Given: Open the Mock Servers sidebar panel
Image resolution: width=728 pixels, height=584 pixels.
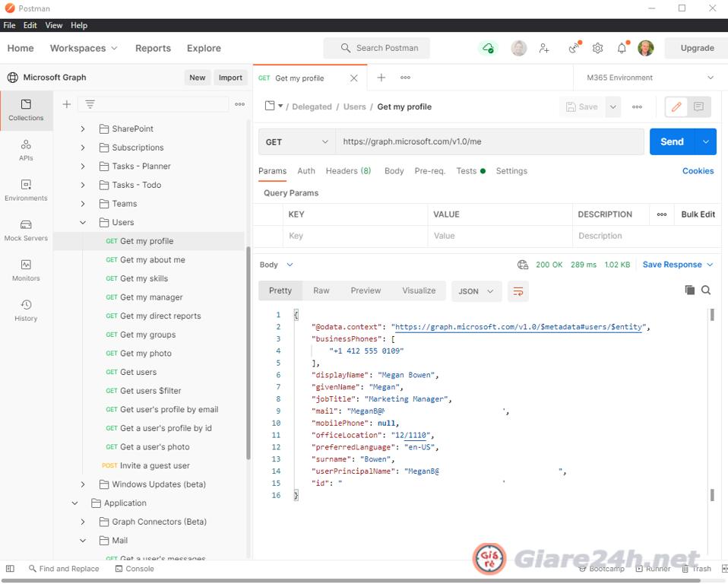Looking at the screenshot, I should point(26,230).
